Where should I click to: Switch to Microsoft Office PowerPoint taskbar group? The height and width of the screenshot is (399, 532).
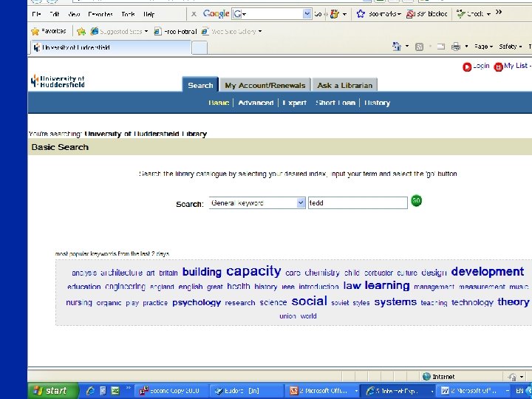pyautogui.click(x=321, y=391)
